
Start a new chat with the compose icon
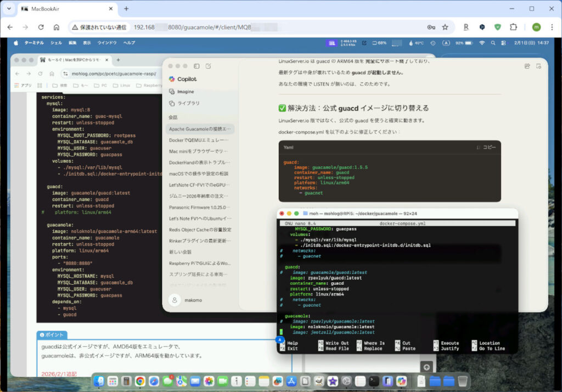point(208,65)
